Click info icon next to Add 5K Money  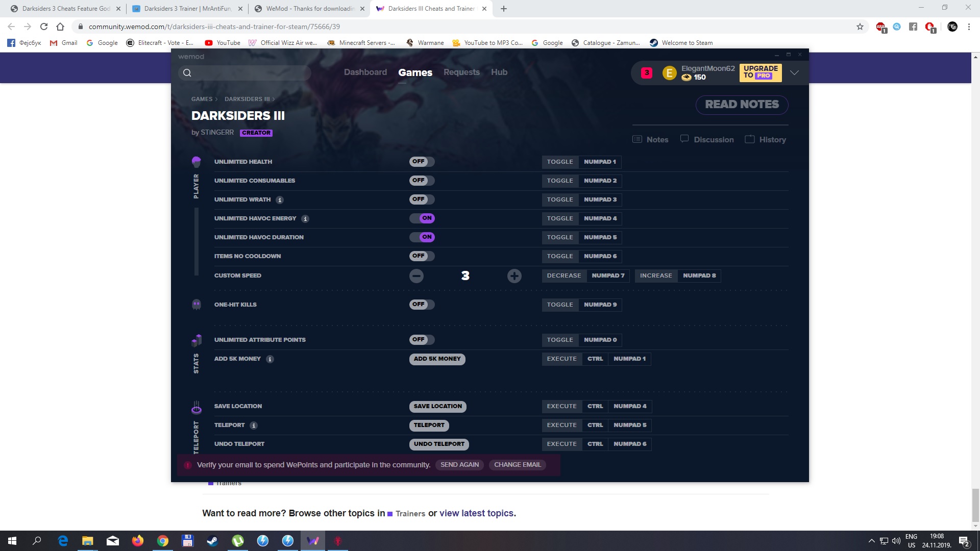point(270,359)
